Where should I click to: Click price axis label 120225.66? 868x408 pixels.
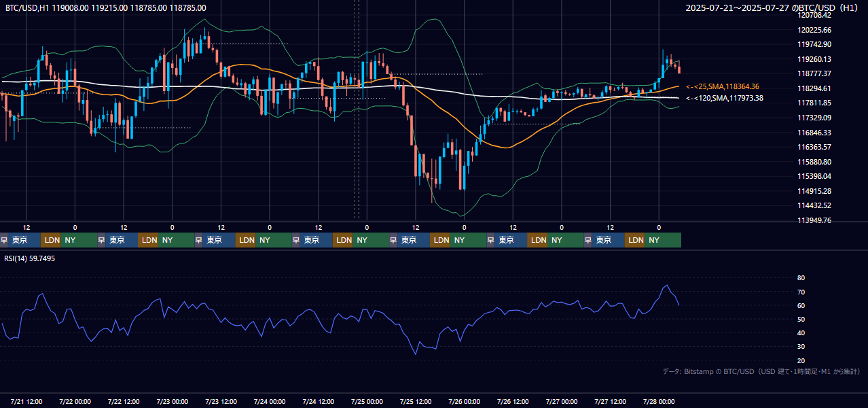point(816,30)
